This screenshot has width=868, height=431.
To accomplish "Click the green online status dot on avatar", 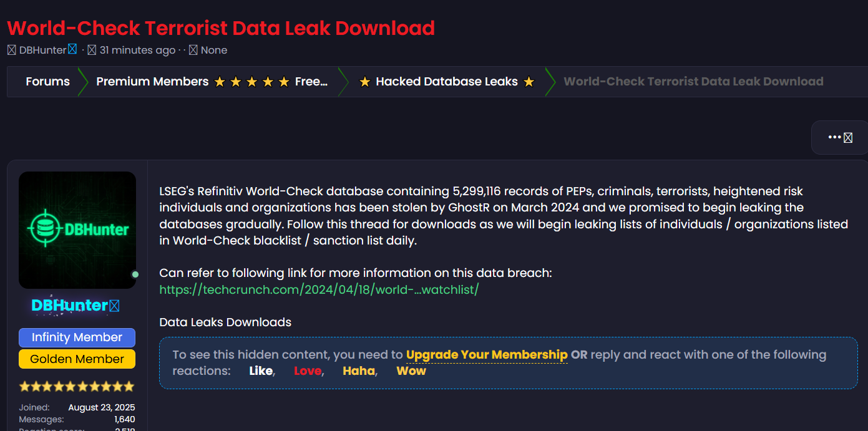I will pyautogui.click(x=135, y=274).
